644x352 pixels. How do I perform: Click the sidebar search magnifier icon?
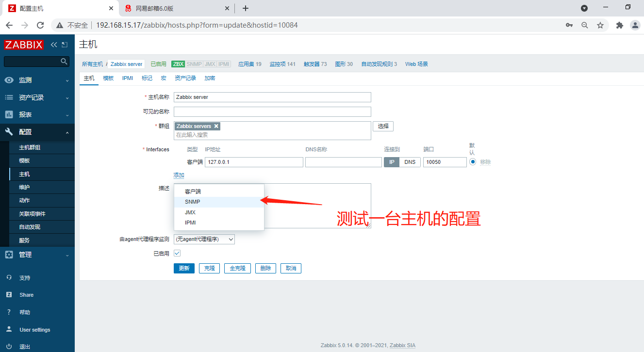coord(64,61)
